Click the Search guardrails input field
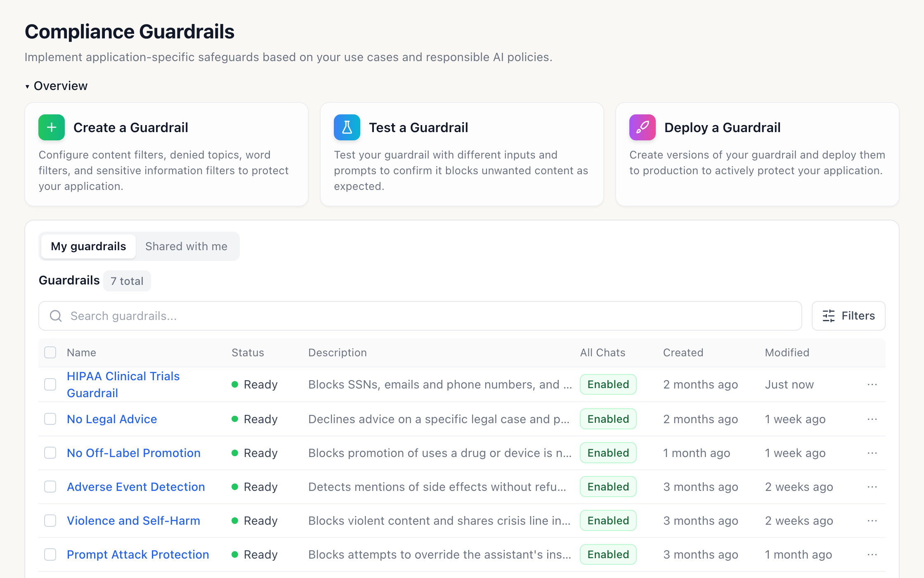 pyautogui.click(x=420, y=316)
